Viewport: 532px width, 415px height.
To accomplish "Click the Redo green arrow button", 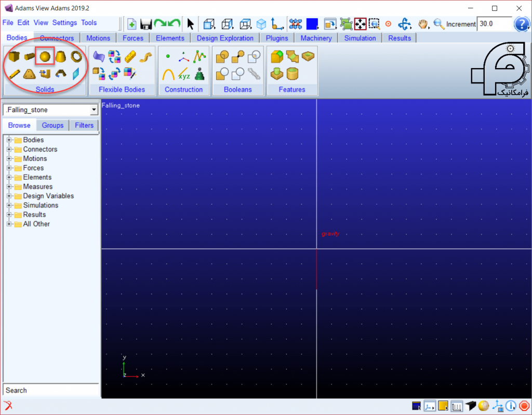I will [x=160, y=24].
